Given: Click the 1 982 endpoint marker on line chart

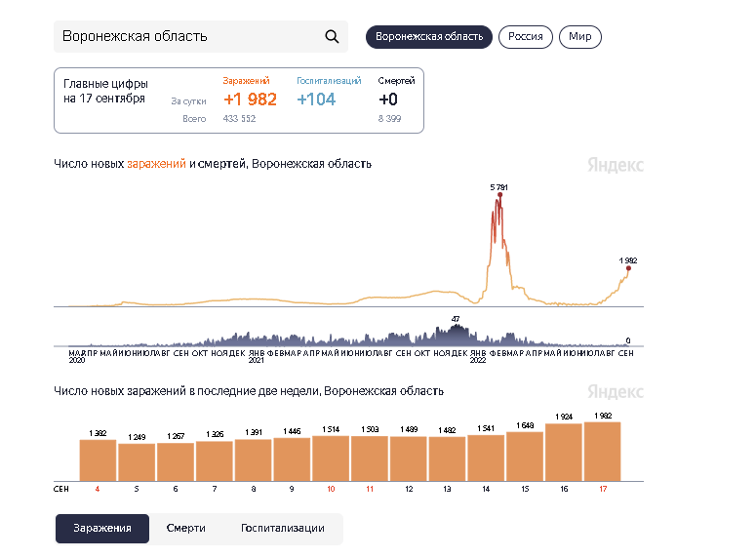Looking at the screenshot, I should coord(628,269).
